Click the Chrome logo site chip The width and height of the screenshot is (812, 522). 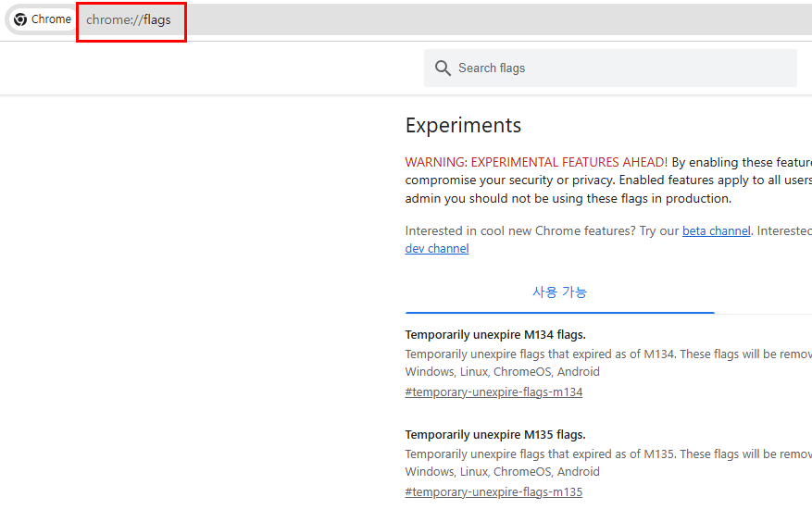(x=43, y=19)
